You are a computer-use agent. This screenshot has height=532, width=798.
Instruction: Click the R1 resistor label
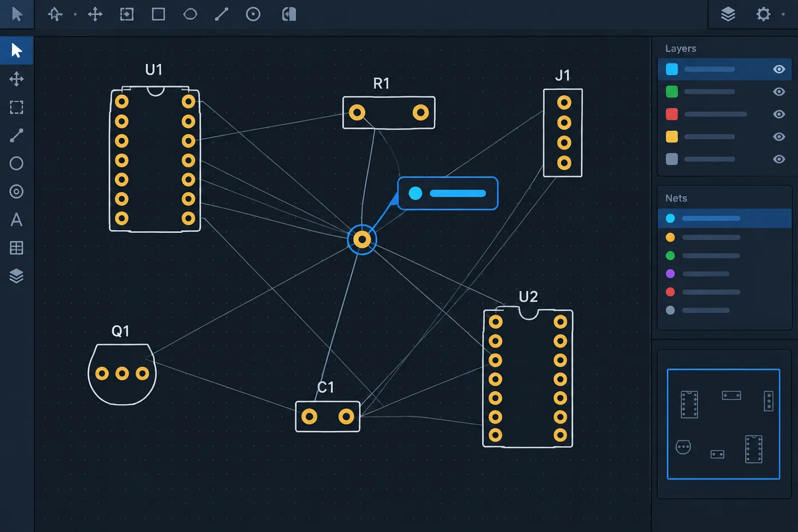pos(381,83)
